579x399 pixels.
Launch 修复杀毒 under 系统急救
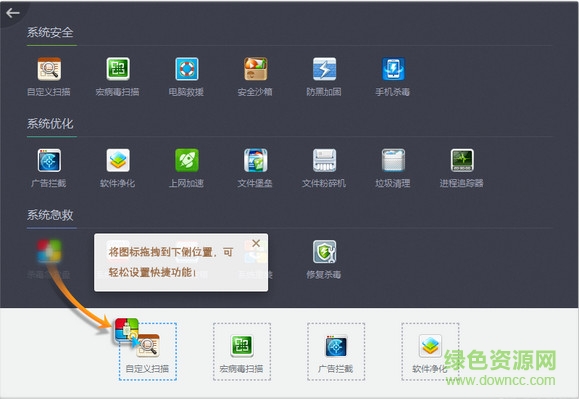point(324,259)
